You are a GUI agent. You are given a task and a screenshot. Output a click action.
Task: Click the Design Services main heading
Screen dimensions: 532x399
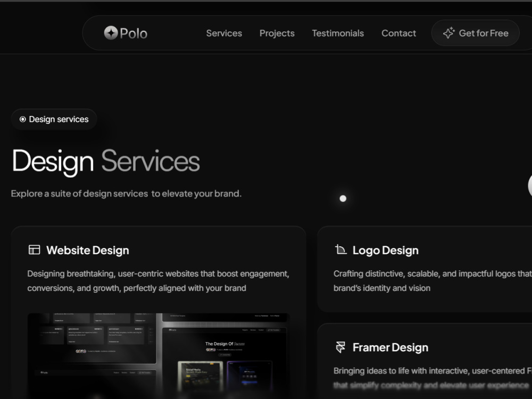pyautogui.click(x=106, y=162)
